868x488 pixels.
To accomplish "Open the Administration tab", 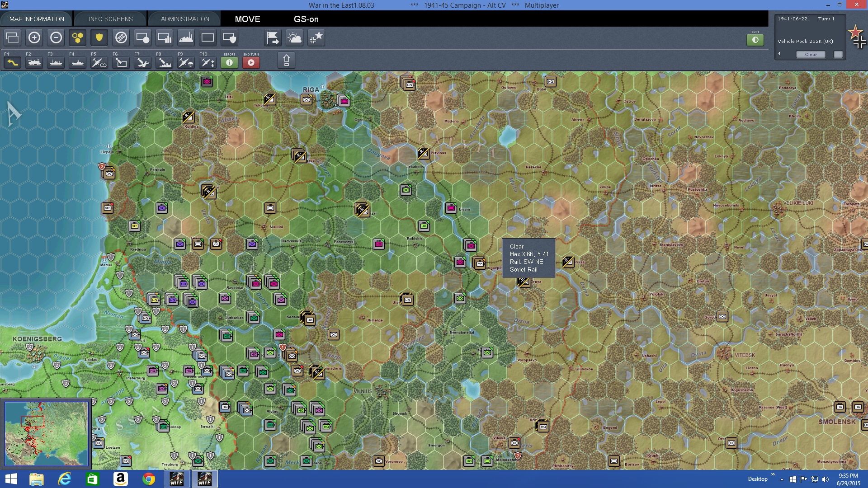I will click(x=185, y=19).
